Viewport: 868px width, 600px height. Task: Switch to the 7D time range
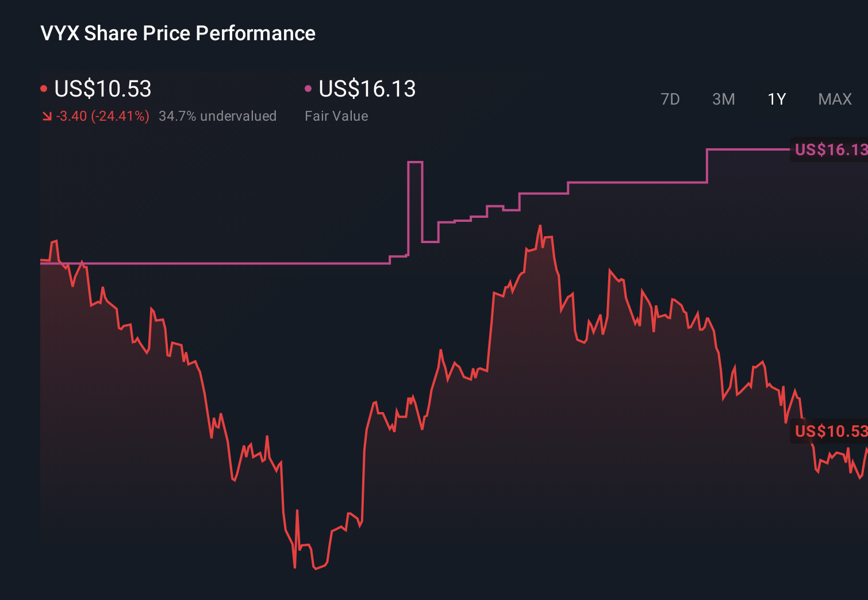pos(671,99)
